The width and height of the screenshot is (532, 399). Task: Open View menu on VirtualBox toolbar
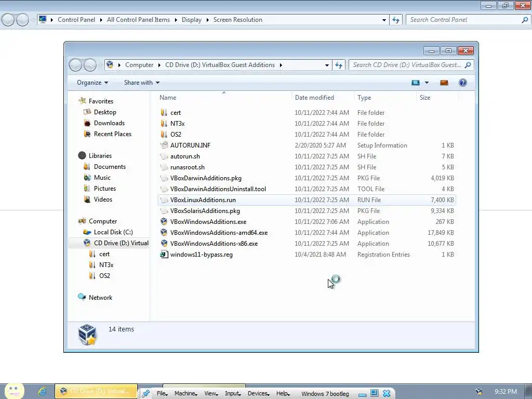pos(211,393)
